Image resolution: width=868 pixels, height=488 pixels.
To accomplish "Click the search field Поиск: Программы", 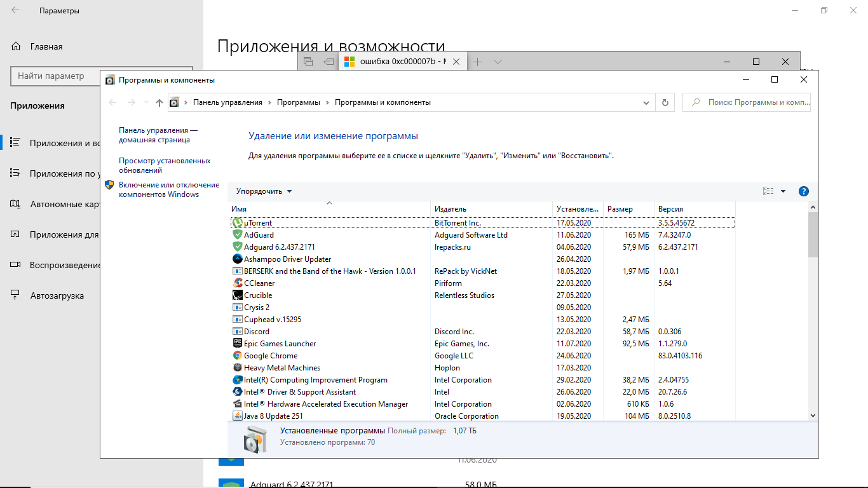I will 747,102.
